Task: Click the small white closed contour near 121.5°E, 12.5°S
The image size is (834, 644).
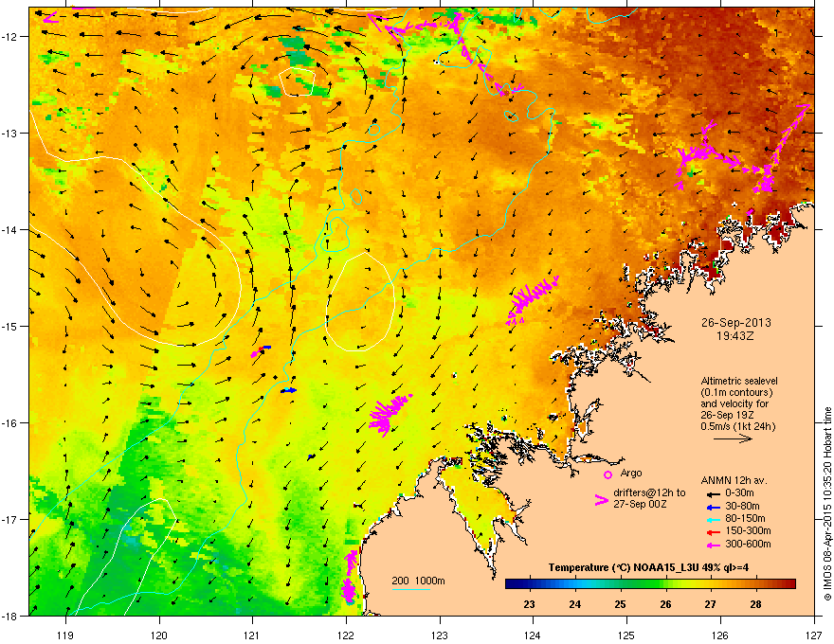Action: click(x=298, y=81)
